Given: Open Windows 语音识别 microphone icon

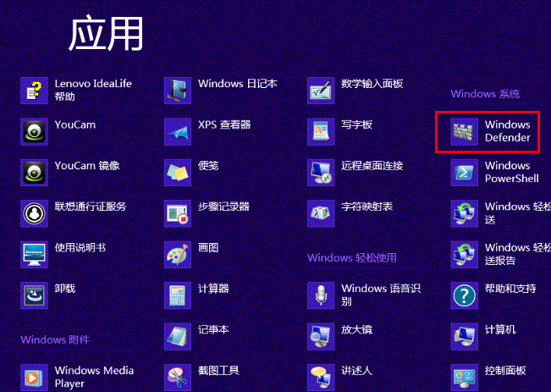Looking at the screenshot, I should [x=321, y=295].
